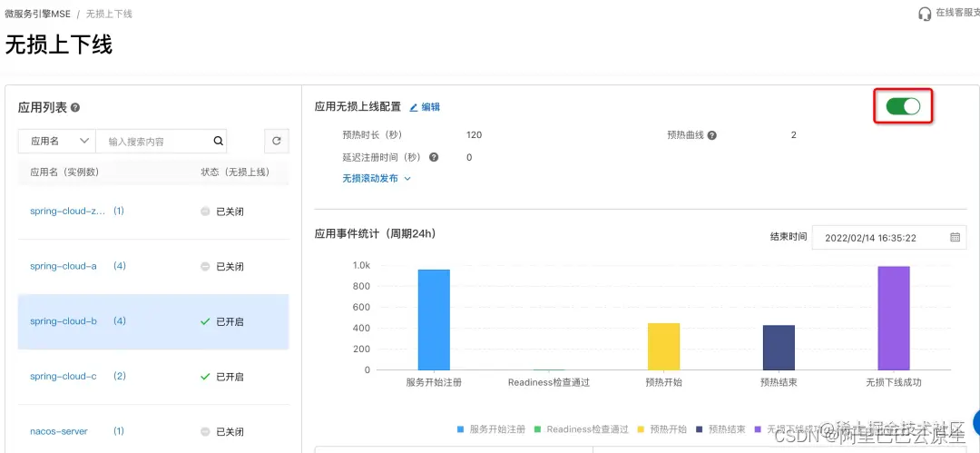Click the instance count (2) of spring-cloud-c
Image resolution: width=980 pixels, height=453 pixels.
coord(120,376)
